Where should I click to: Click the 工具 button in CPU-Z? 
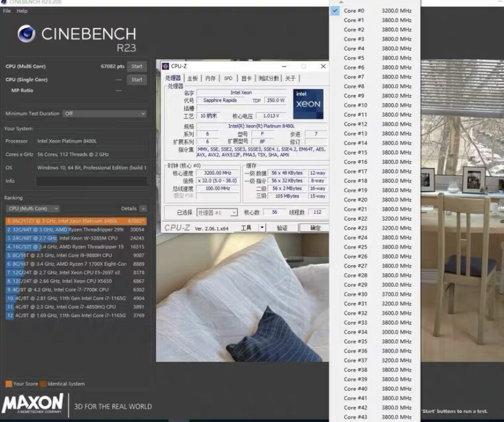point(247,227)
